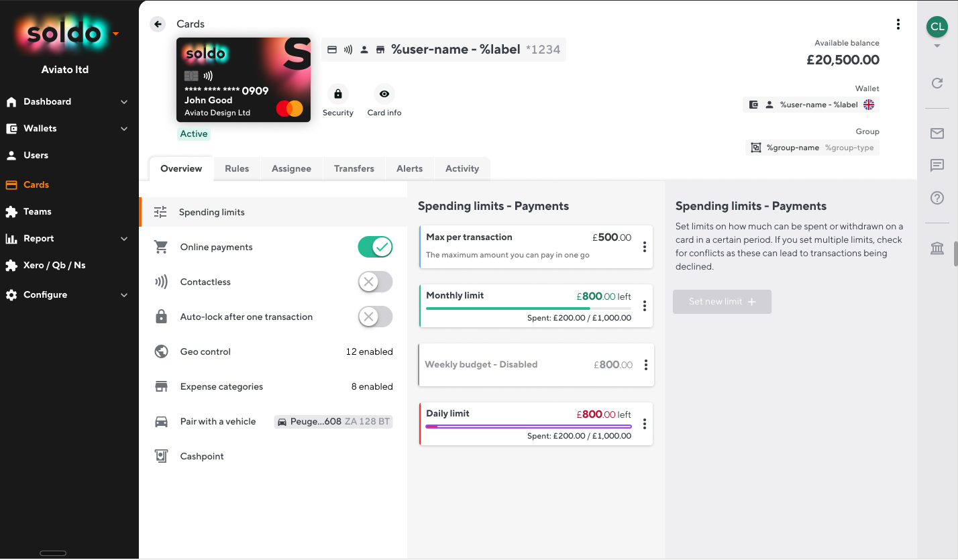This screenshot has width=958, height=560.
Task: Switch to the Rules tab
Action: tap(237, 169)
